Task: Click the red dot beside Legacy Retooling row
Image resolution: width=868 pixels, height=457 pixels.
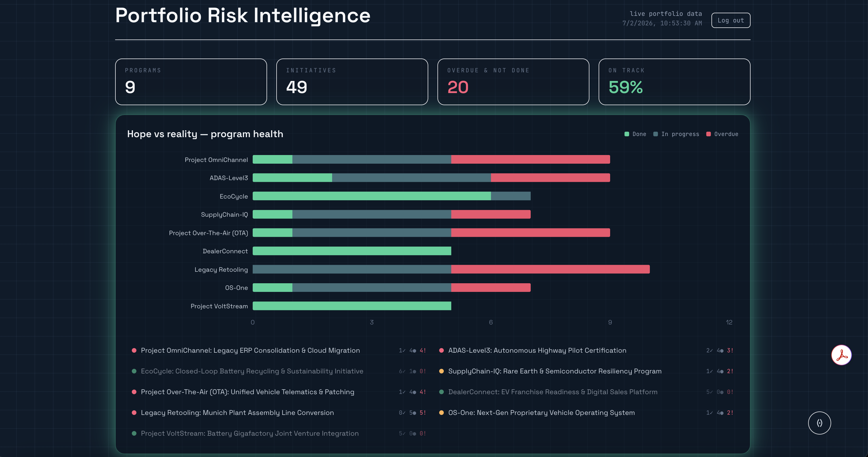Action: [x=134, y=412]
